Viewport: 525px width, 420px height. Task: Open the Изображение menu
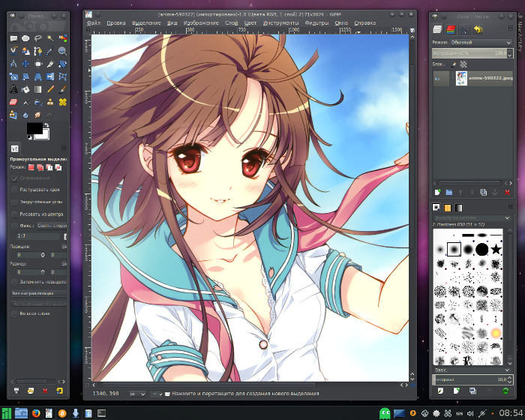[201, 23]
